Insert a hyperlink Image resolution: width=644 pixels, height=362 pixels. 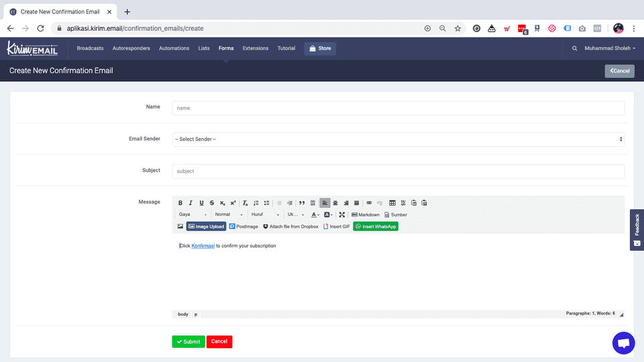[x=369, y=202]
